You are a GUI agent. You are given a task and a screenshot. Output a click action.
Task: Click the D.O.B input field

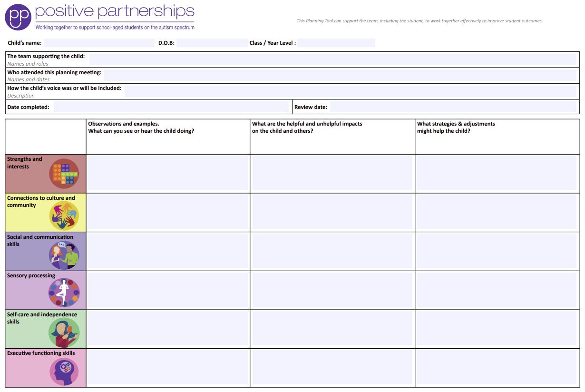click(212, 43)
